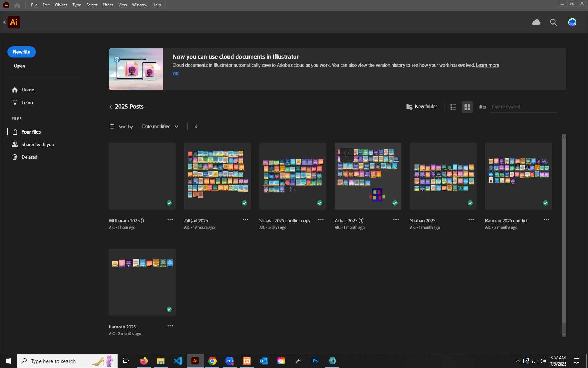Viewport: 588px width, 368px height.
Task: Open the Object menu
Action: coord(61,5)
